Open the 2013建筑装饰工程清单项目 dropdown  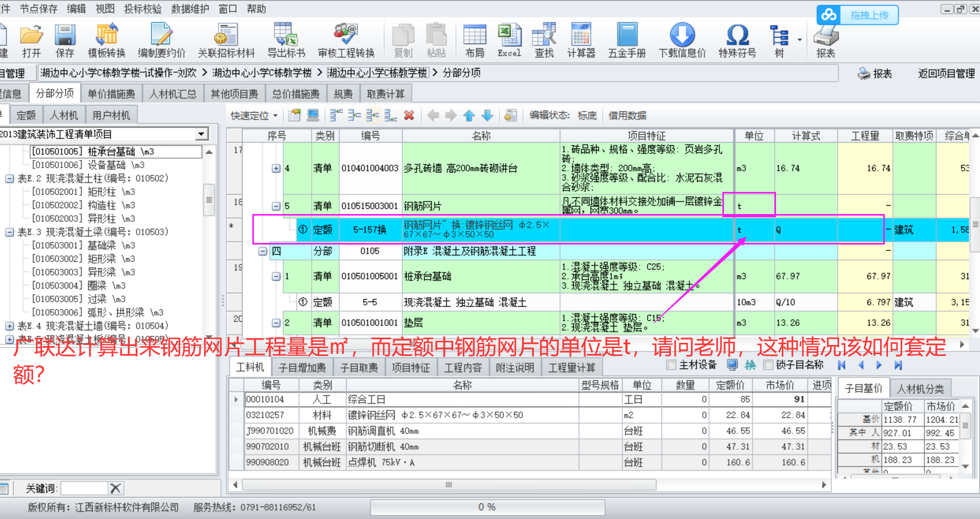point(201,134)
